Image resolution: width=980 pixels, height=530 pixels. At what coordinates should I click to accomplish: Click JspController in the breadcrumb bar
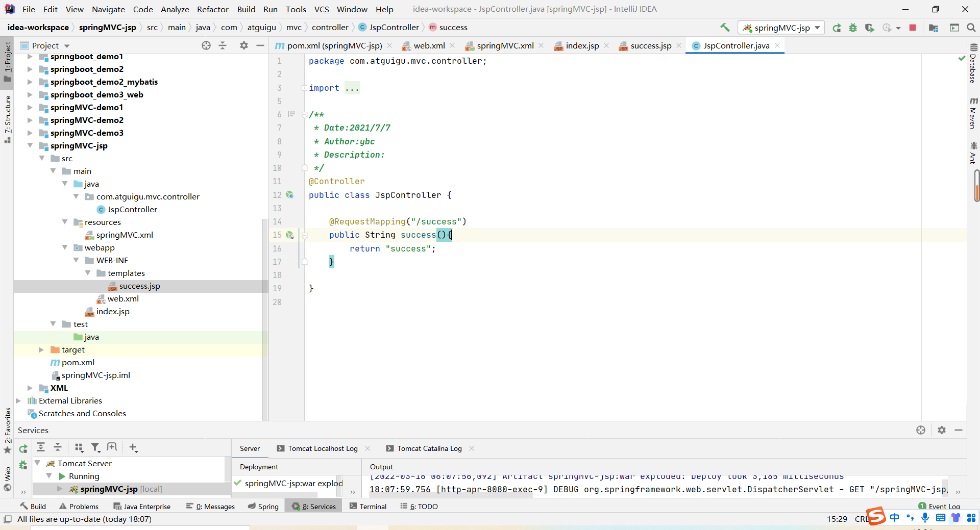click(389, 28)
